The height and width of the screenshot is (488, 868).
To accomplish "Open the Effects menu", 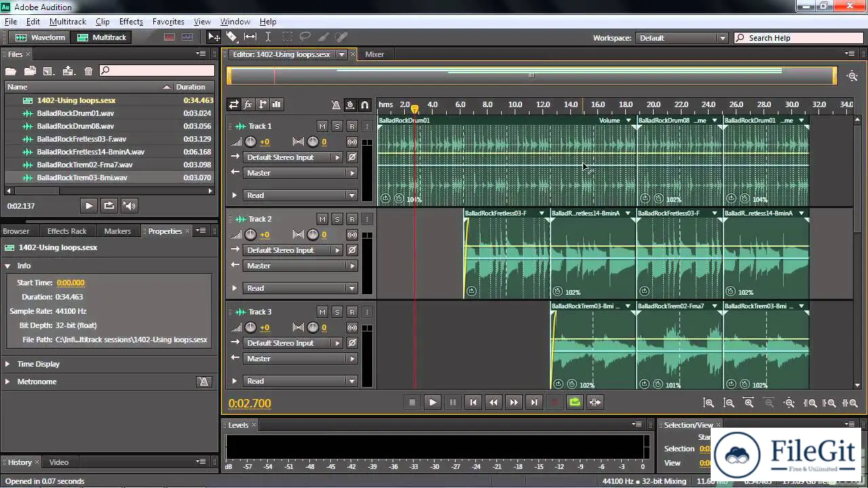I will pyautogui.click(x=131, y=22).
